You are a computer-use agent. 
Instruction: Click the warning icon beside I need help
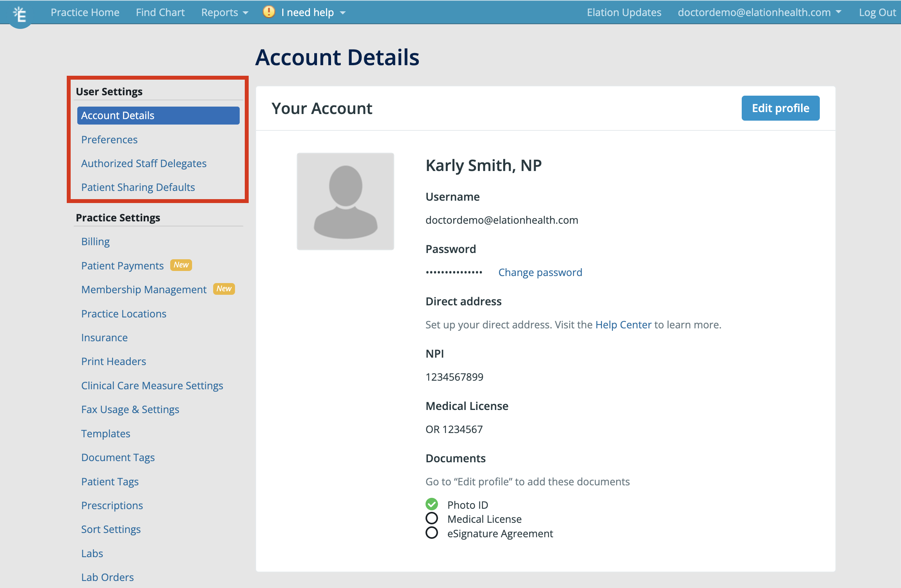point(269,12)
